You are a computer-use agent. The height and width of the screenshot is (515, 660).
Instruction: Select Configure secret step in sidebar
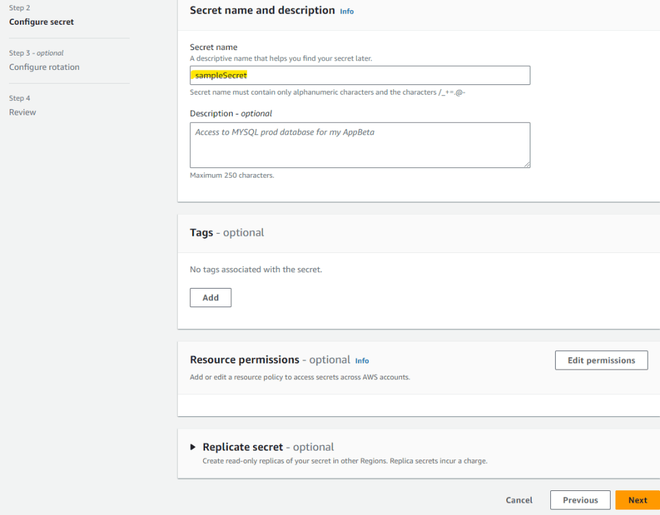(41, 21)
